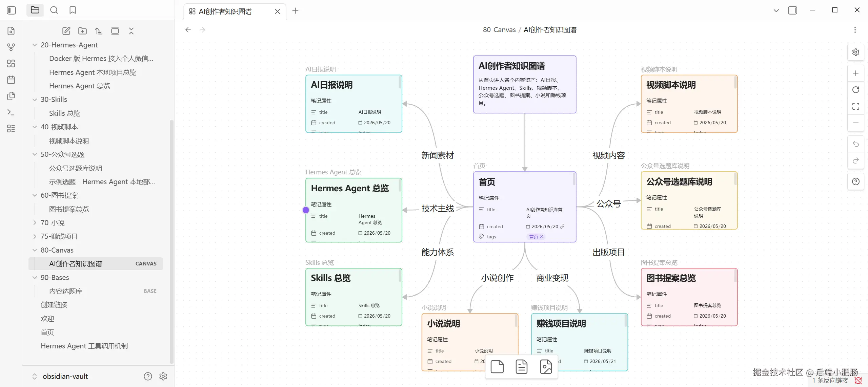
Task: Open canvas settings gear
Action: click(855, 52)
